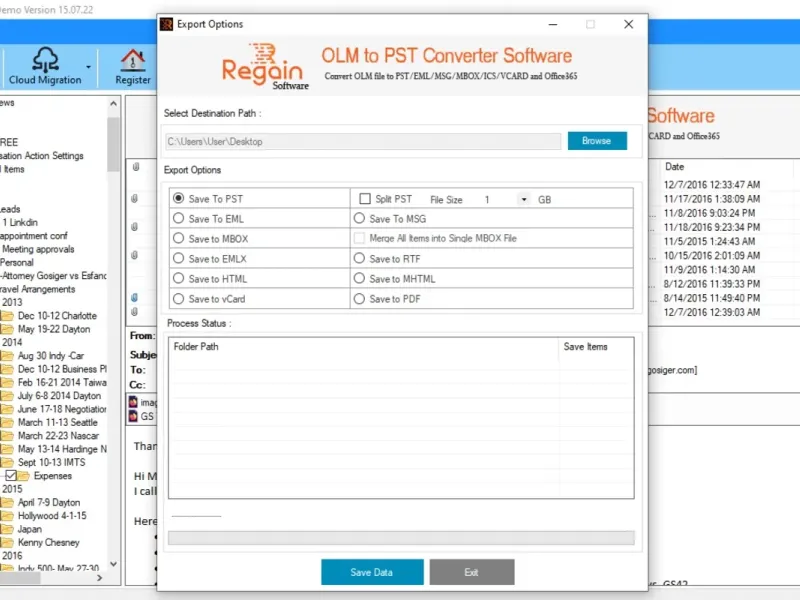
Task: Select the Aug 30 Indy -Car folder
Action: coord(51,356)
